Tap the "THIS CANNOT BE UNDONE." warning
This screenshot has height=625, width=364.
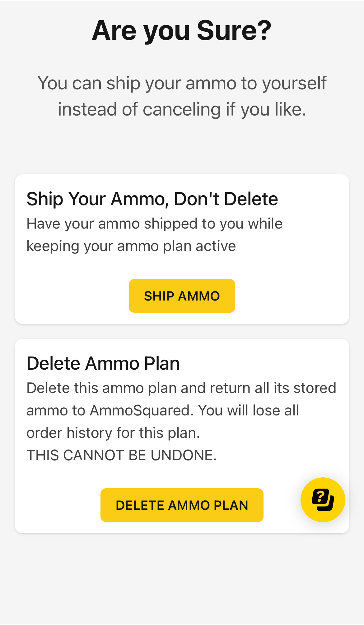[122, 455]
